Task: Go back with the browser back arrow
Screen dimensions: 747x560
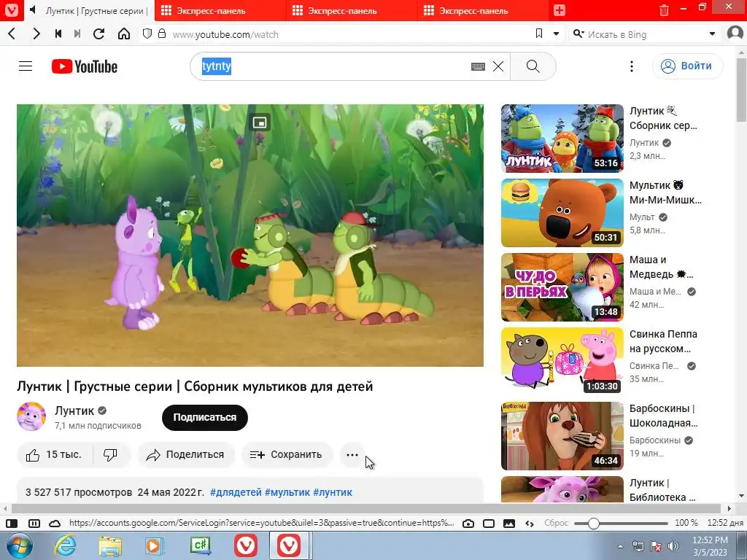Action: [12, 34]
